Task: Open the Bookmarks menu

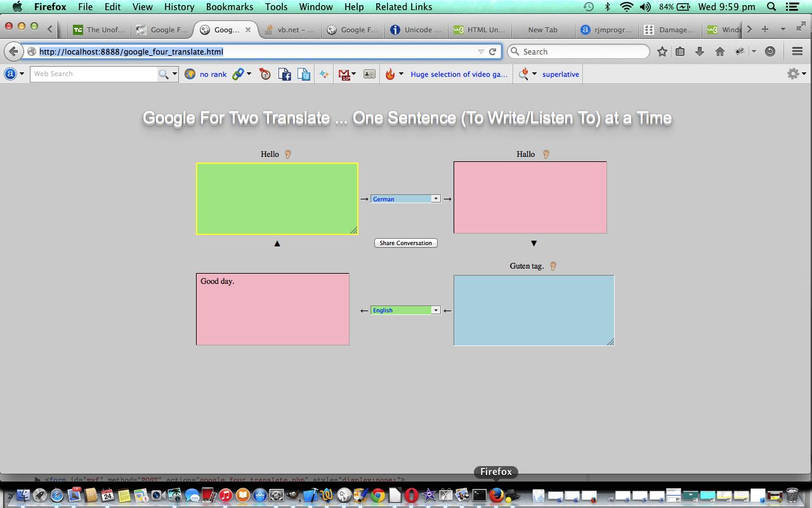Action: coord(230,7)
